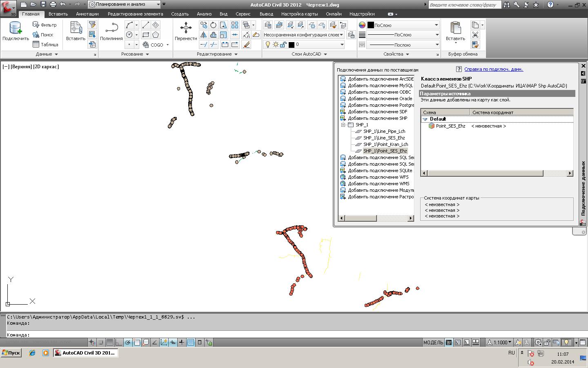This screenshot has width=588, height=368.
Task: Toggle Grid display in status bar
Action: click(110, 343)
